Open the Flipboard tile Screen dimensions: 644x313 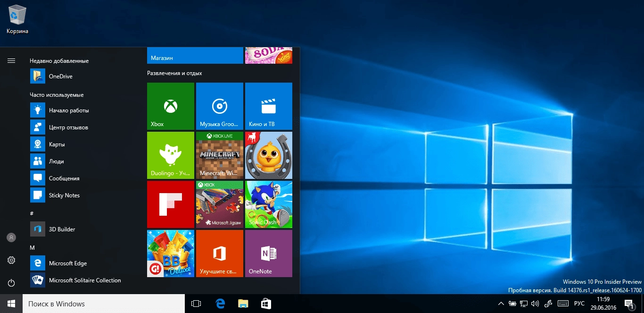pos(171,204)
